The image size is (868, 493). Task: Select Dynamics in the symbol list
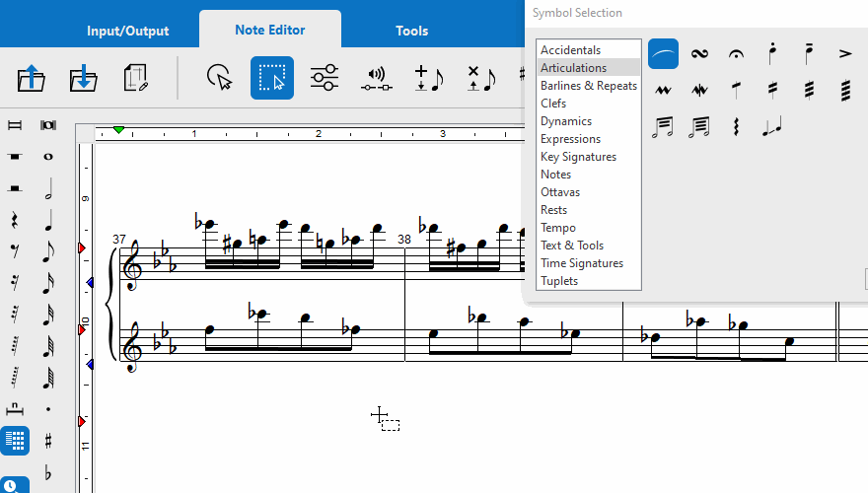[x=566, y=121]
